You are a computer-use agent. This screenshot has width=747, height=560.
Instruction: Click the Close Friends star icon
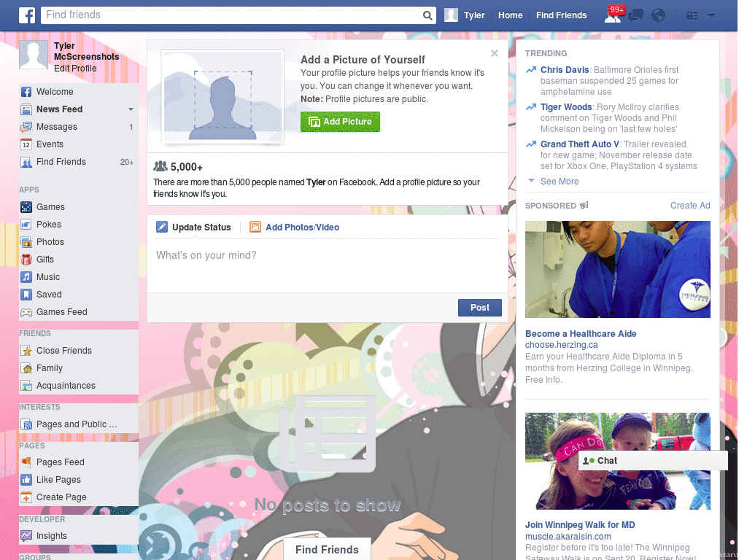point(26,351)
